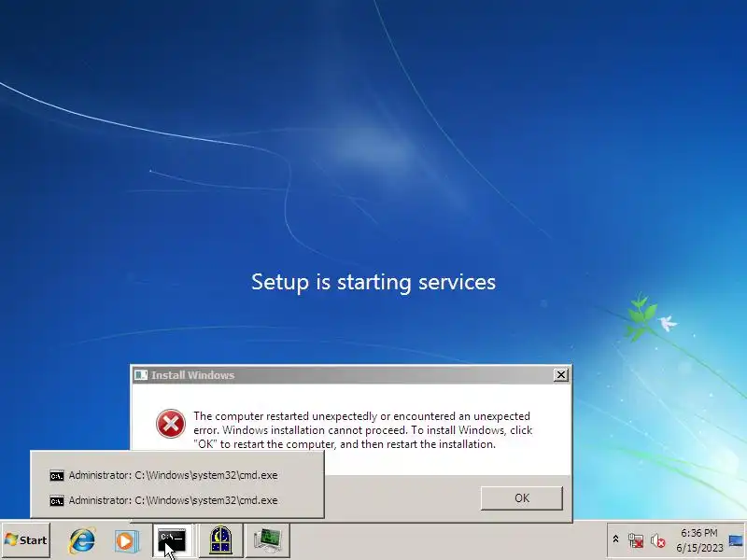
Task: Click the Show Desktop monitor icon in the tray
Action: click(x=736, y=541)
